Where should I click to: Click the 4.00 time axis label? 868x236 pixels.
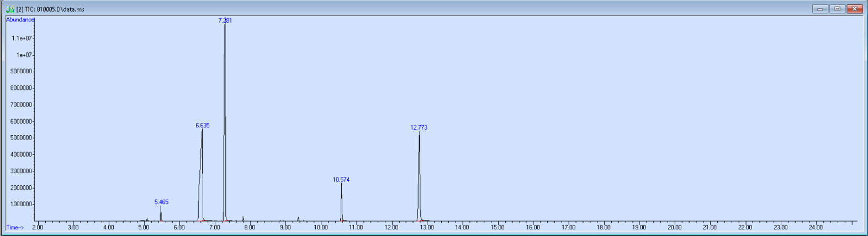click(x=108, y=227)
